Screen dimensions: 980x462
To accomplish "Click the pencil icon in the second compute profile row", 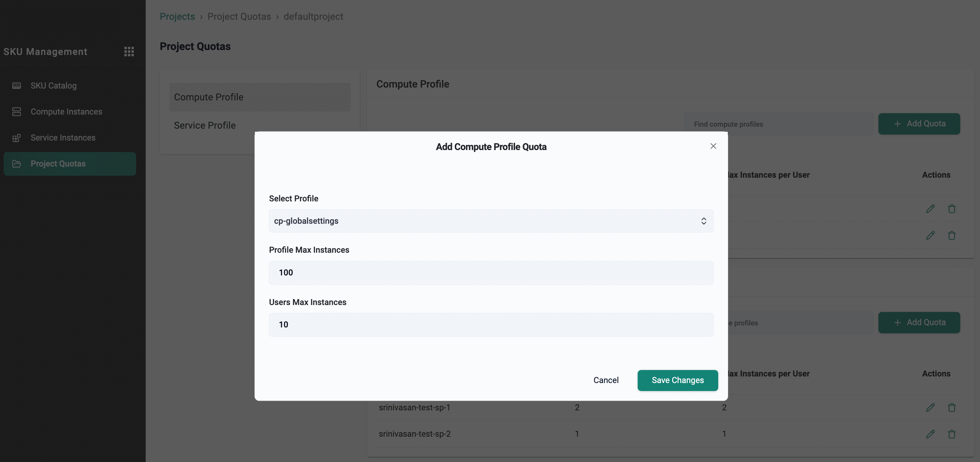I will click(x=930, y=235).
